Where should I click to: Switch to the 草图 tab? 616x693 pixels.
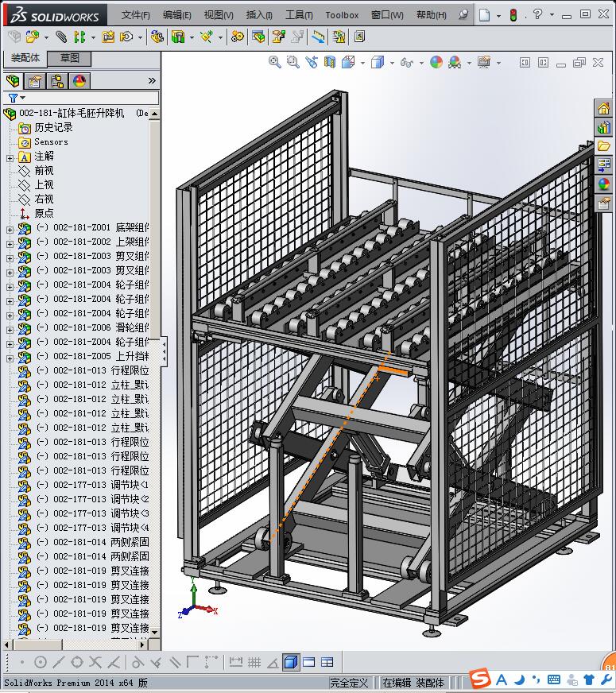coord(69,58)
